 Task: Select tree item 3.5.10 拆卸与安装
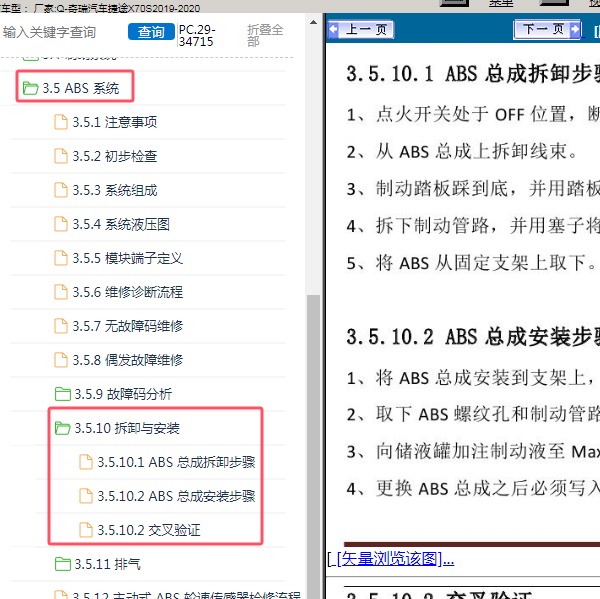(x=127, y=428)
